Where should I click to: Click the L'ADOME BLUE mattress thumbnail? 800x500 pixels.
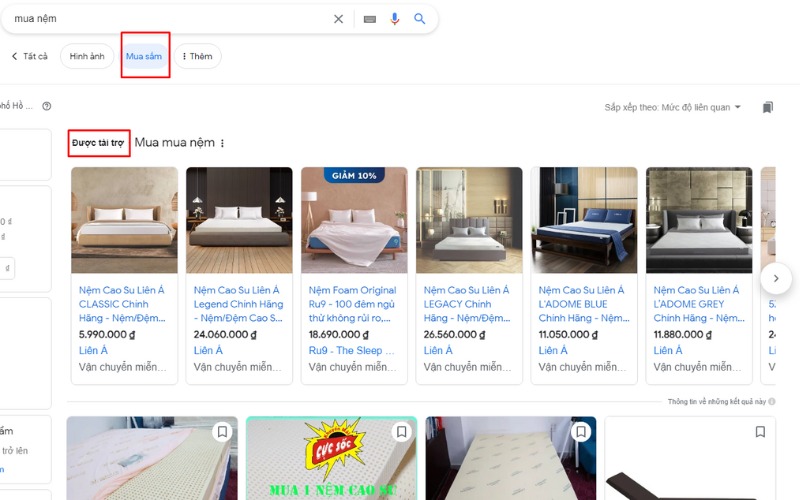click(584, 220)
